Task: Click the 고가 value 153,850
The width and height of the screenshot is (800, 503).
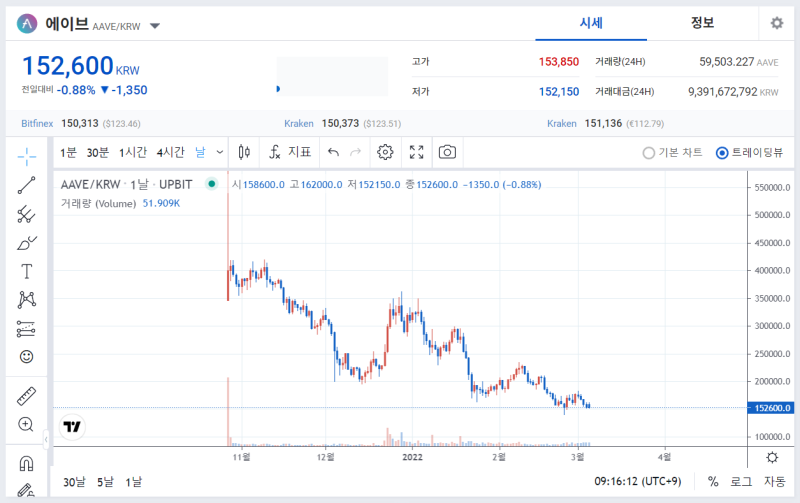Action: [559, 62]
